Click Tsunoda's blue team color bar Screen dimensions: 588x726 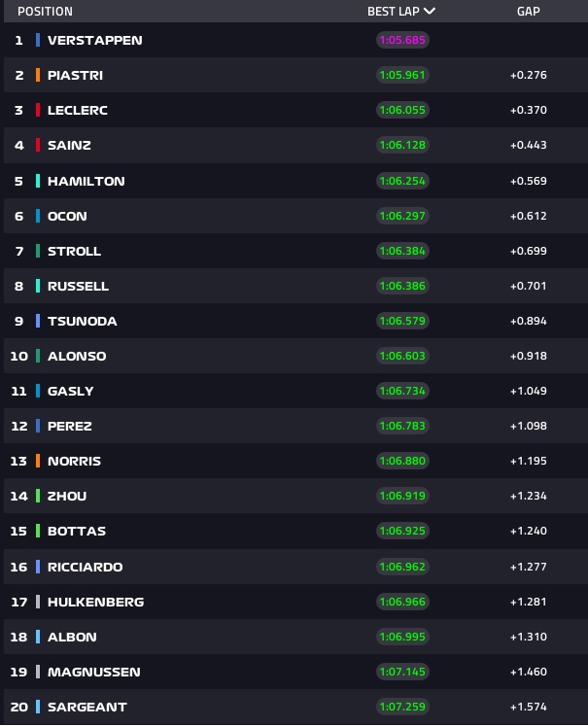coord(38,321)
